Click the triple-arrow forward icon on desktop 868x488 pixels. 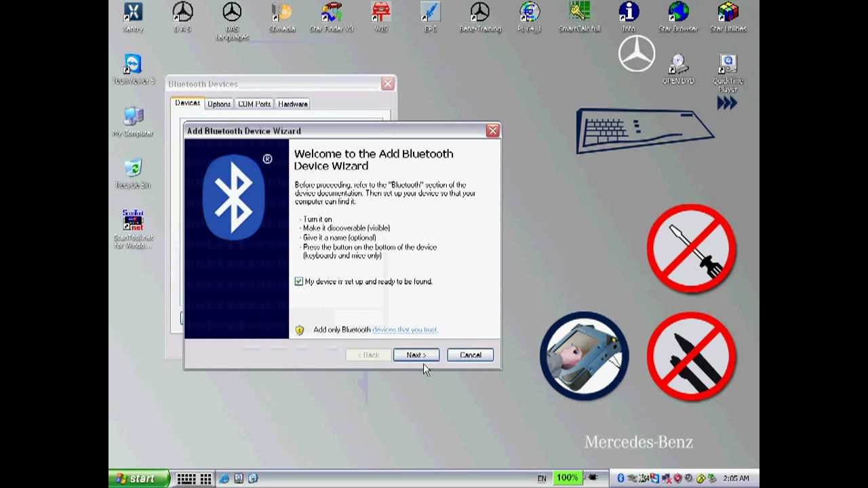pos(727,103)
